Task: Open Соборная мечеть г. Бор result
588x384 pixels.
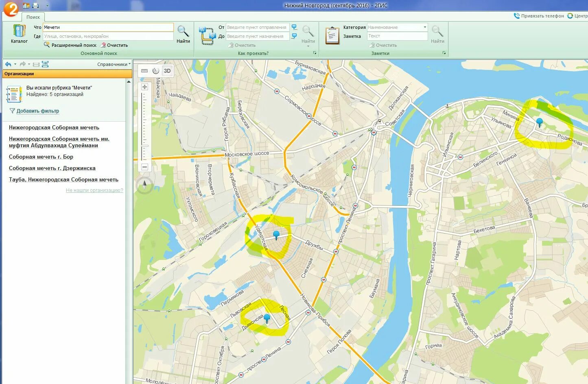Action: coord(41,157)
